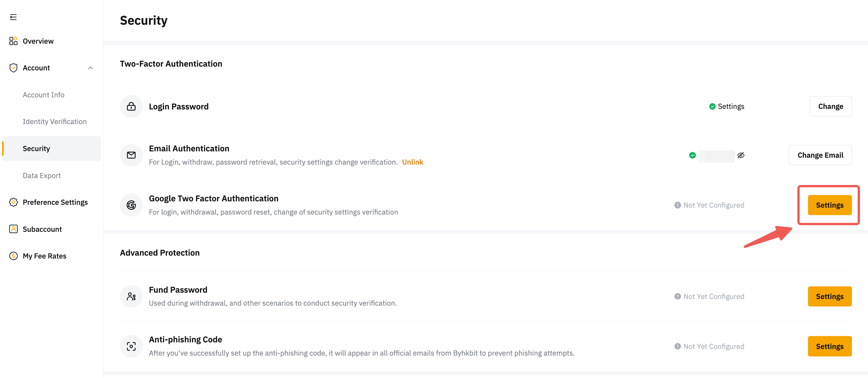Click the My Fee Rates coin icon

point(13,256)
